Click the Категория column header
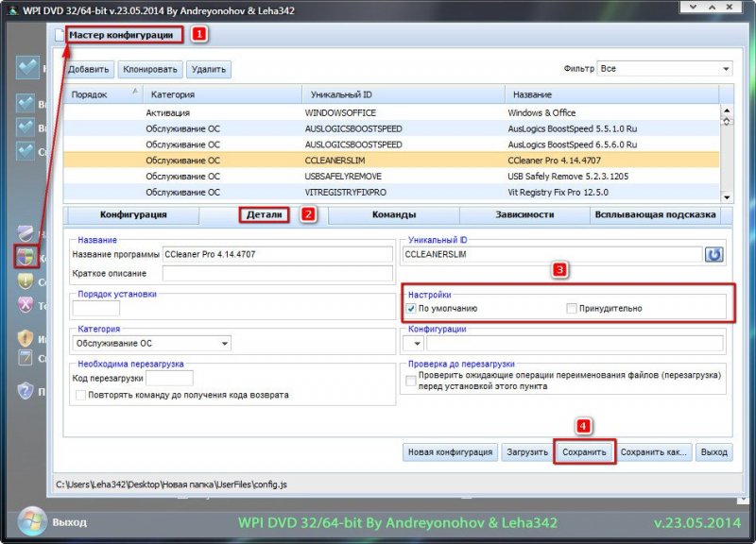Screen dimensions: 756x544 click(x=223, y=94)
